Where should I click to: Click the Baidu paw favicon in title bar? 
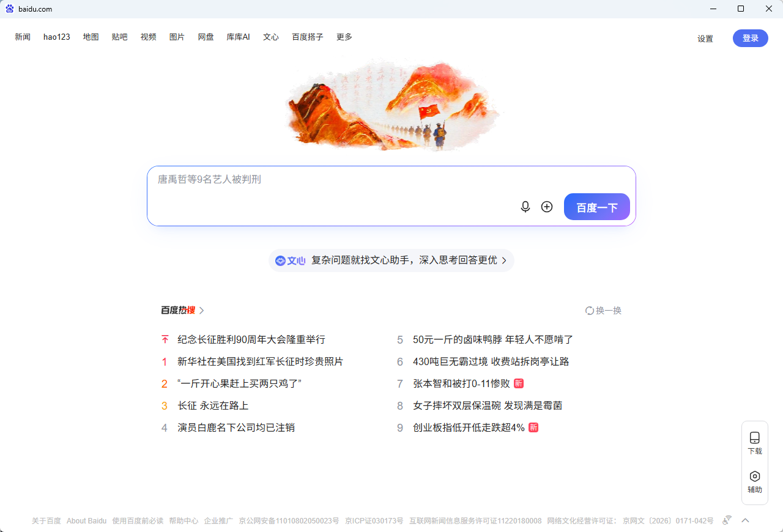tap(10, 9)
